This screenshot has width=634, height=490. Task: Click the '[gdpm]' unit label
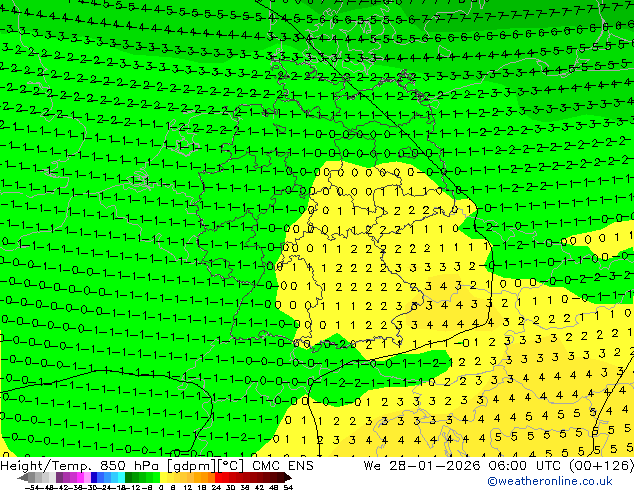coord(192,466)
